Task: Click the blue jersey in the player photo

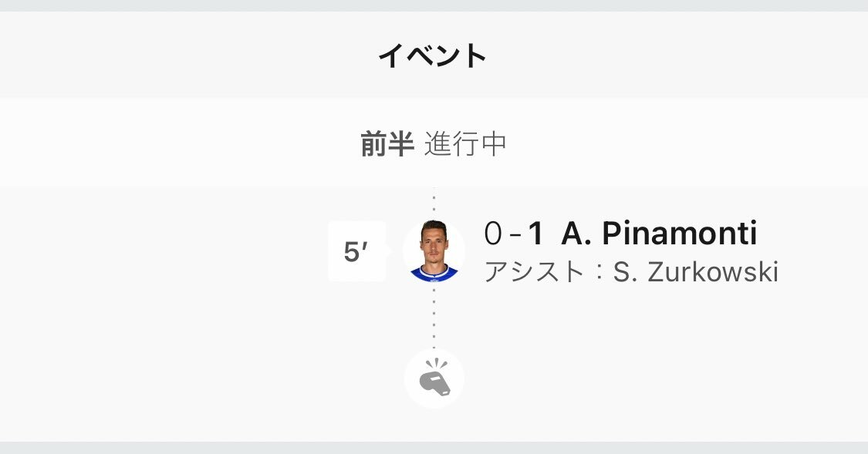Action: click(434, 273)
